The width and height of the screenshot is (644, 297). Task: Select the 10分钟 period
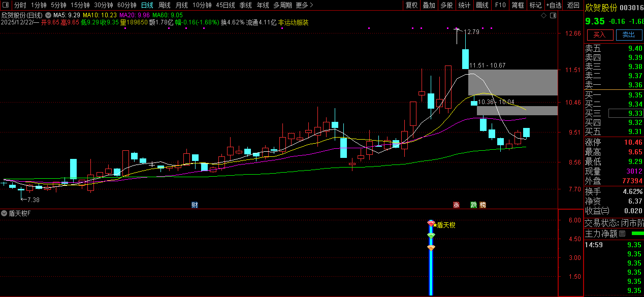pyautogui.click(x=202, y=5)
